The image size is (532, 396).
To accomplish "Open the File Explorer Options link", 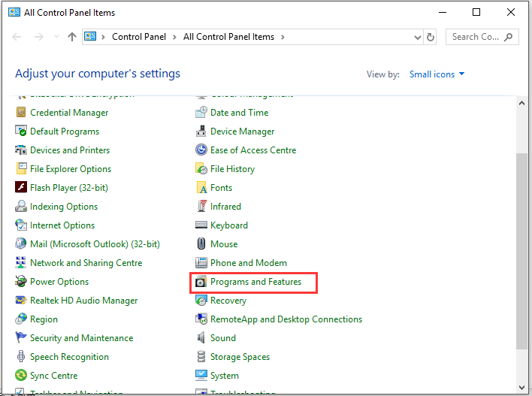I will click(x=71, y=169).
